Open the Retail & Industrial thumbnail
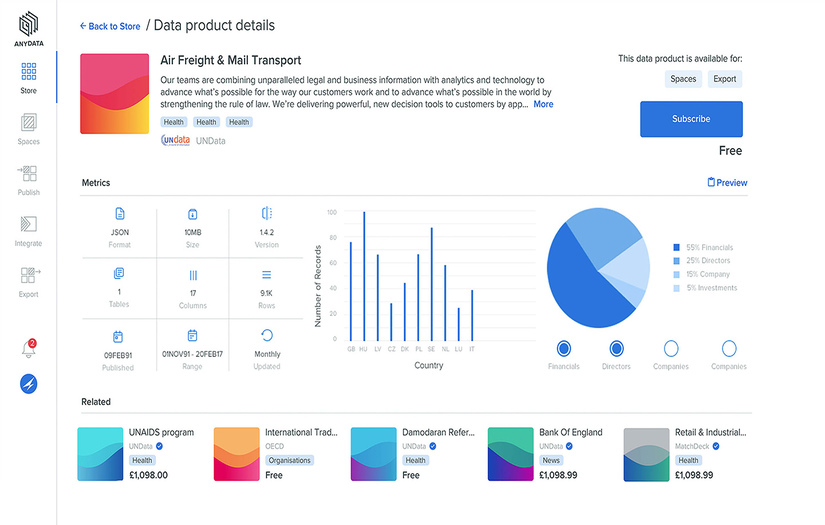The height and width of the screenshot is (525, 825). pos(646,454)
